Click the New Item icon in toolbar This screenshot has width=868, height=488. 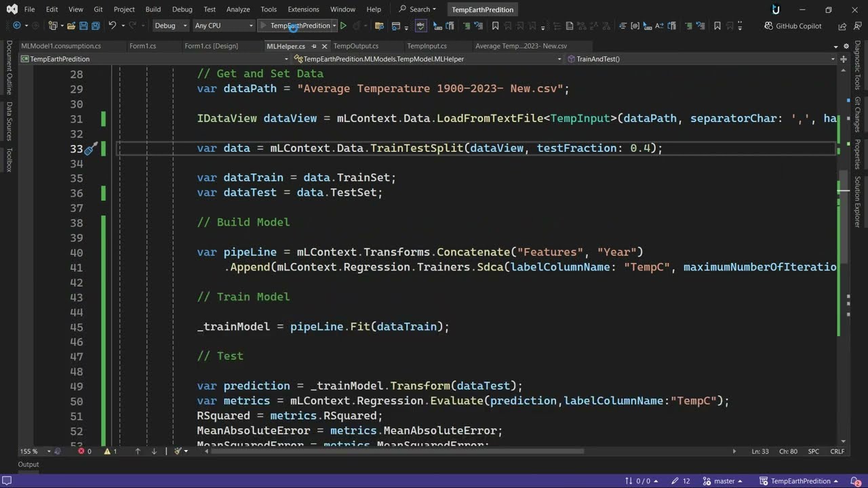(x=53, y=26)
